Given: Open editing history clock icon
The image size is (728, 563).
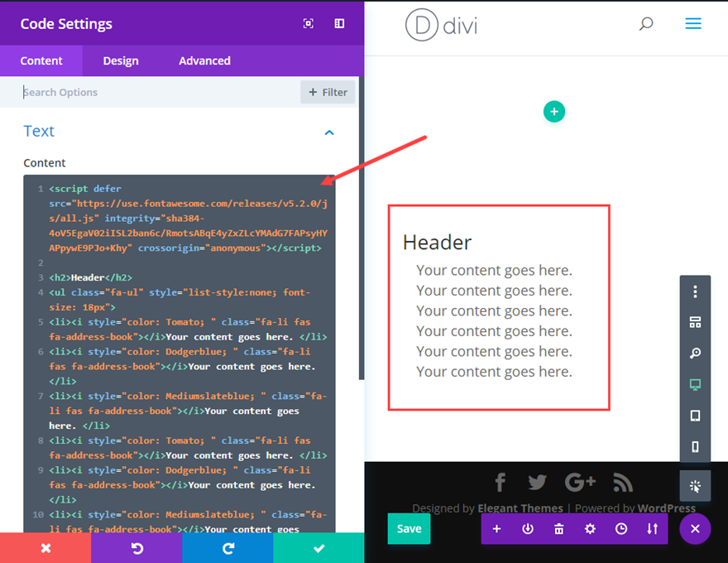Looking at the screenshot, I should point(621,528).
